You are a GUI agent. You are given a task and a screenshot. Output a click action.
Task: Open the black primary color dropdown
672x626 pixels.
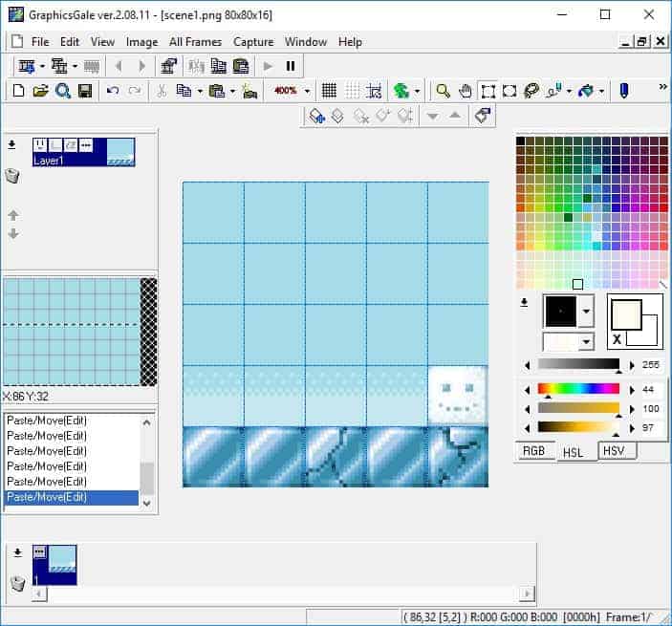[x=586, y=311]
